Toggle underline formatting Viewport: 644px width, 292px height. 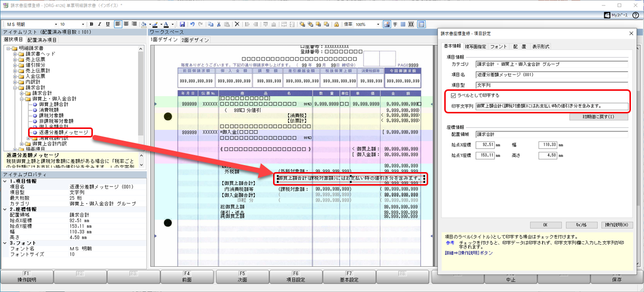point(107,24)
